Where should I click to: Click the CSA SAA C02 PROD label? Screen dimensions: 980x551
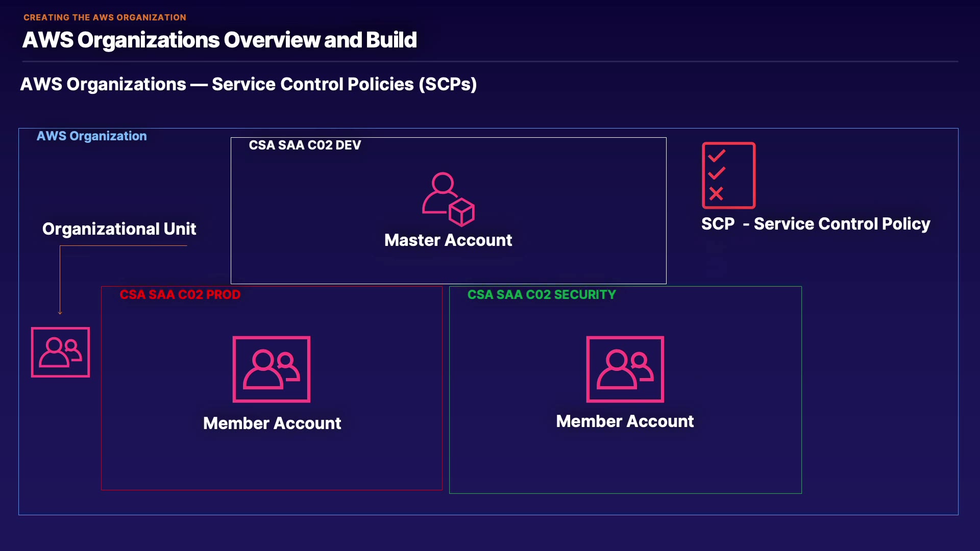point(180,295)
